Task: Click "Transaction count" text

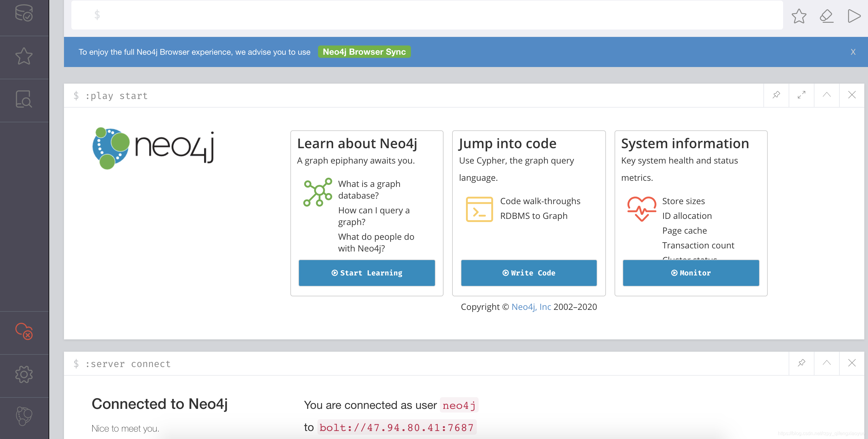Action: tap(698, 245)
